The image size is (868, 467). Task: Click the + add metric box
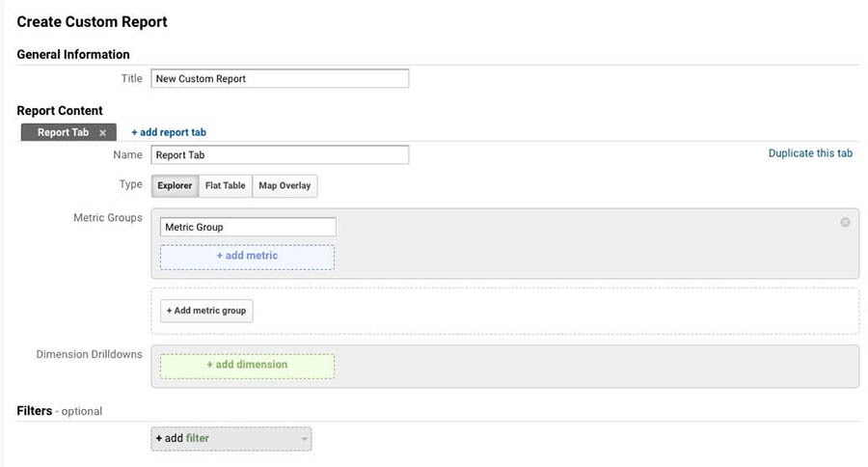(x=248, y=257)
